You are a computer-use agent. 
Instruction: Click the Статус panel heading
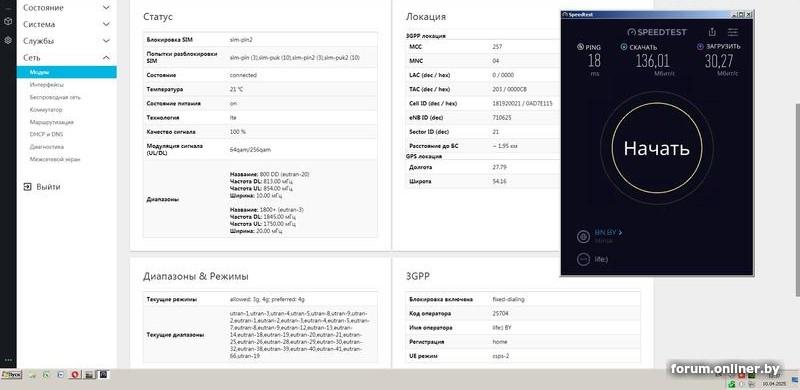tap(158, 16)
